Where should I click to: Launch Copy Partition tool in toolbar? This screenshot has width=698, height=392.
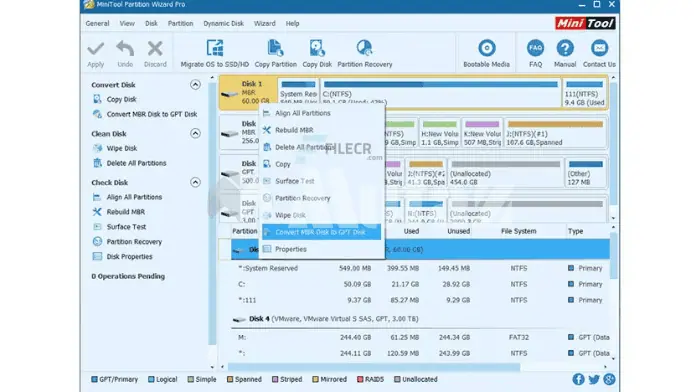276,53
